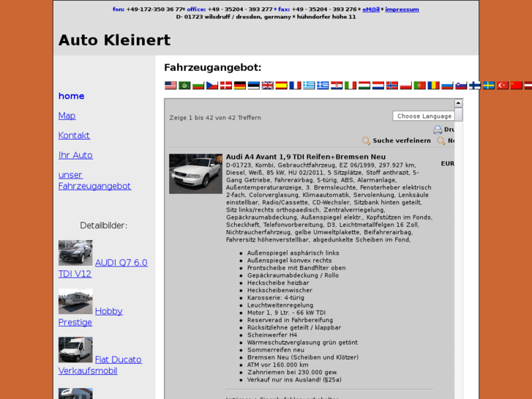Screen dimensions: 532x399
Task: Click 'Scheinwerfer H4' list item
Action: point(272,335)
